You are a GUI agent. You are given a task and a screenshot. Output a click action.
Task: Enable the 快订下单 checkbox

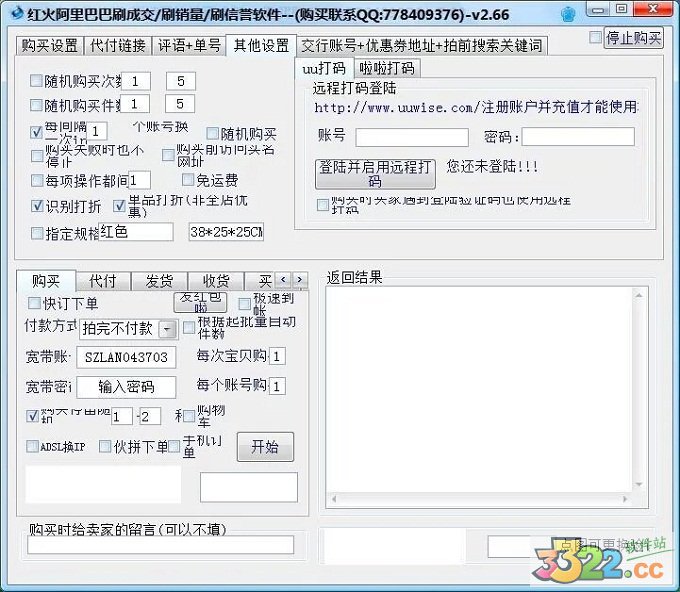[x=34, y=303]
